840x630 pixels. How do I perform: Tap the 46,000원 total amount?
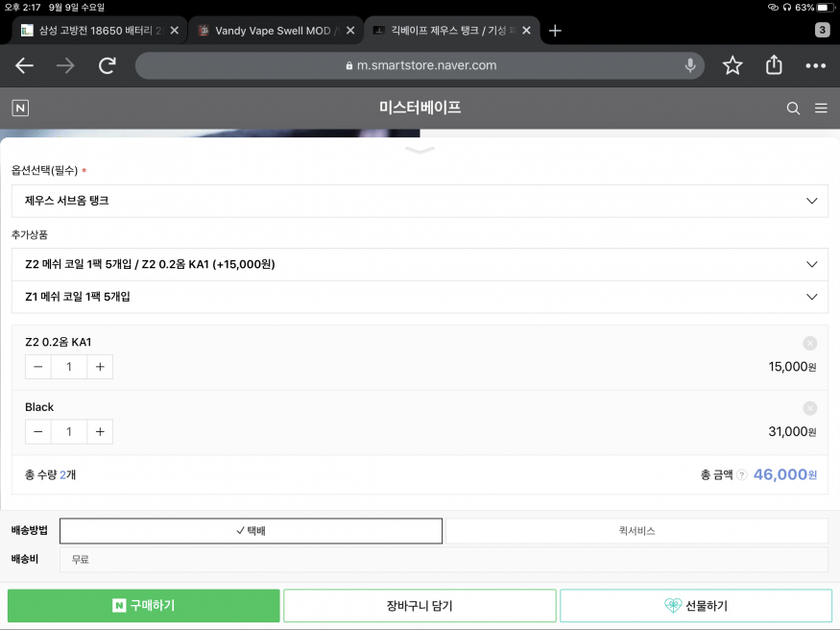pyautogui.click(x=785, y=474)
